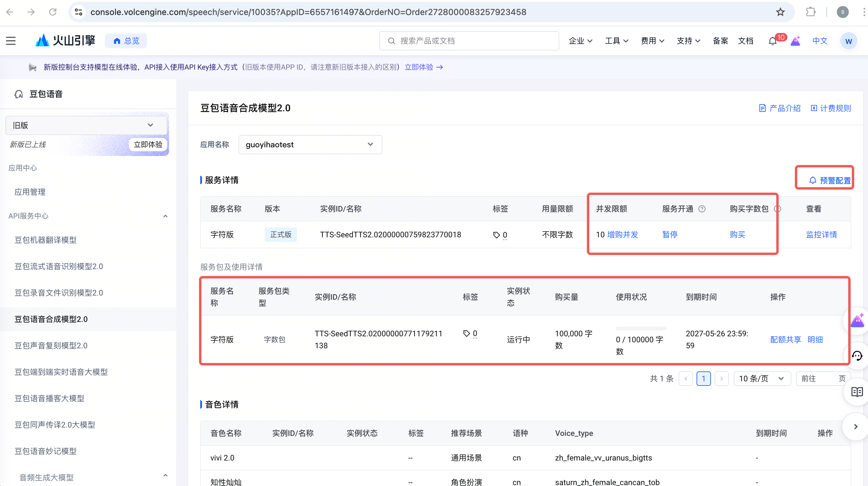This screenshot has height=486, width=868.
Task: Select 豆包端到端实时语音大模型 in sidebar
Action: tap(61, 372)
